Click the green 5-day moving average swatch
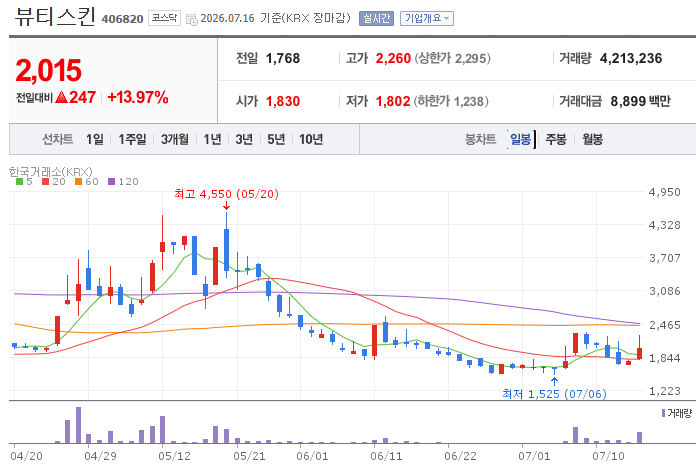Screen dimensions: 696x473 tap(19, 181)
